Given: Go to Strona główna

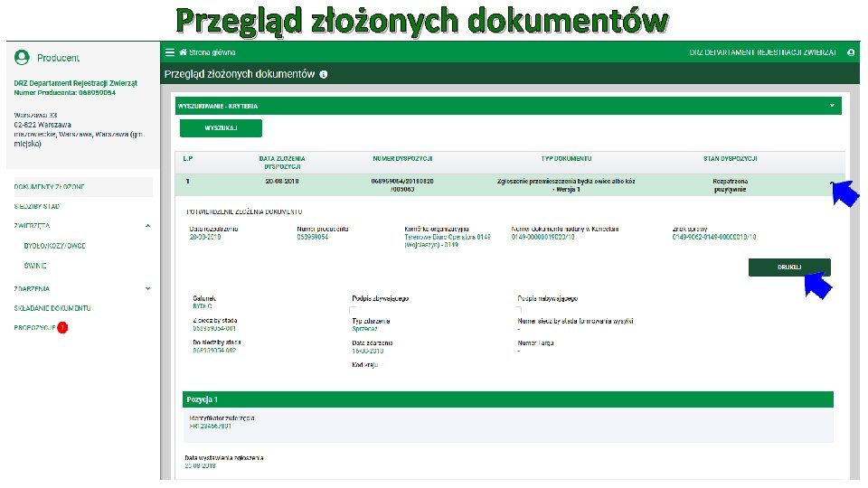Looking at the screenshot, I should 212,52.
